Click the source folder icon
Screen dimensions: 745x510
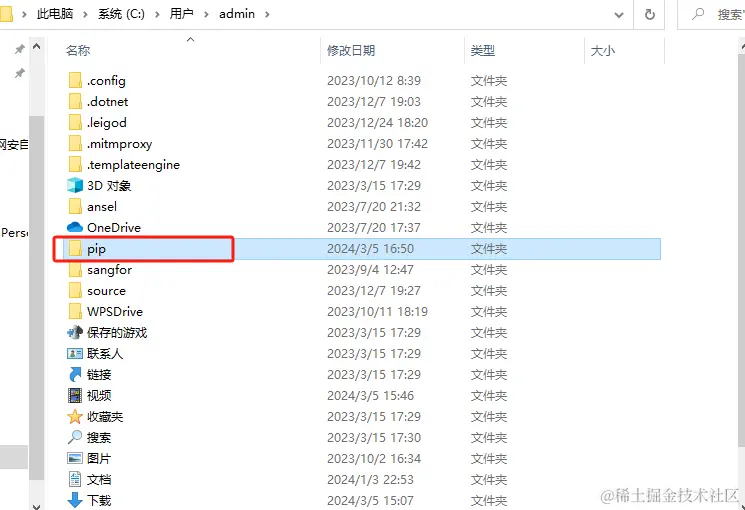click(75, 290)
